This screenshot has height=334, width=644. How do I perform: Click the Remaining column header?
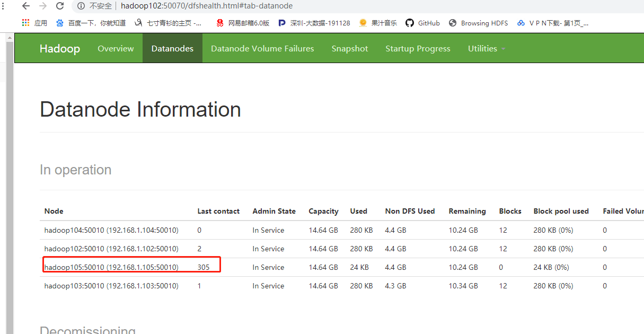[x=467, y=211]
